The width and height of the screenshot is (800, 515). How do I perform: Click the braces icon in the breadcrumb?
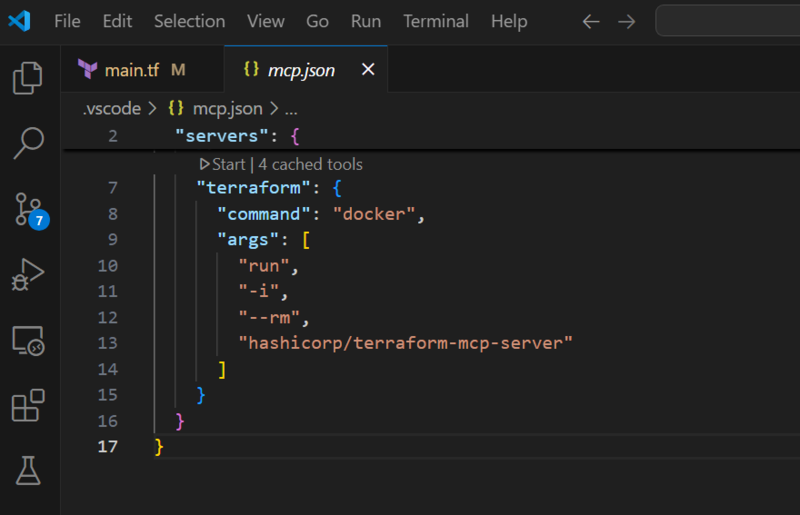176,108
